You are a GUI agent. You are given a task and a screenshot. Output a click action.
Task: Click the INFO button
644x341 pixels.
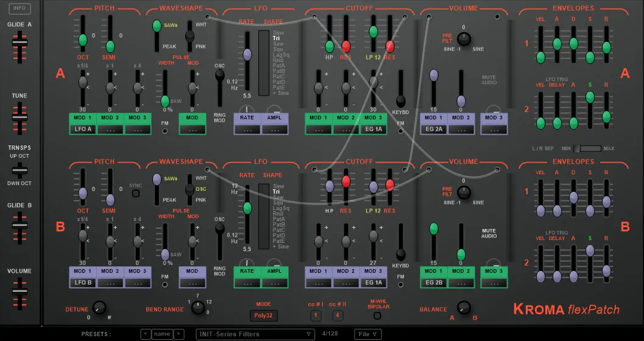[19, 8]
